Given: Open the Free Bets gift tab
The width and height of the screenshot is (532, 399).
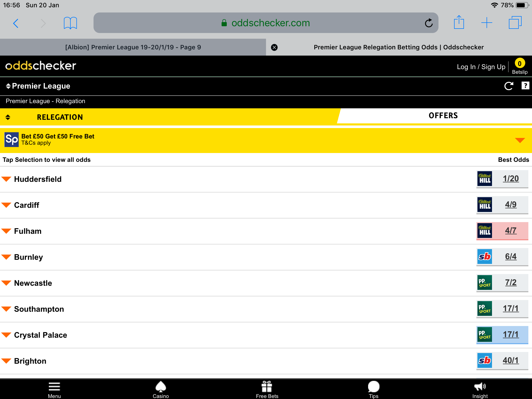Looking at the screenshot, I should point(267,390).
